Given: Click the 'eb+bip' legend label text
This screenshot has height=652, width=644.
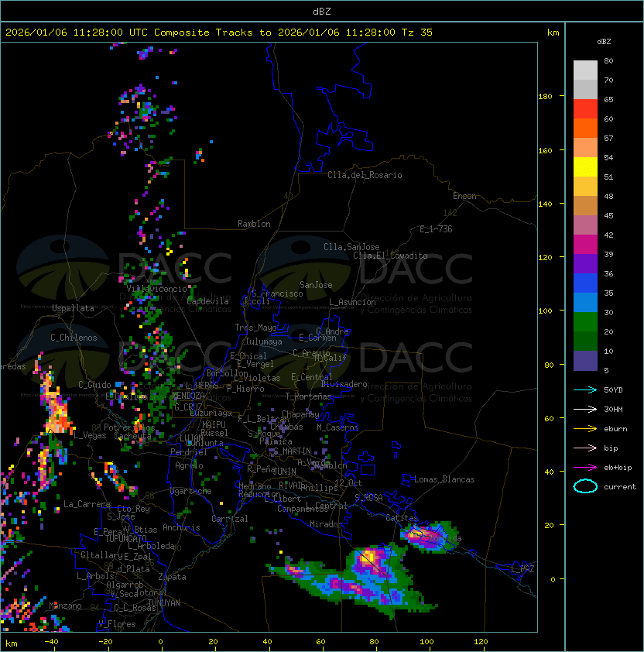Looking at the screenshot, I should 618,468.
